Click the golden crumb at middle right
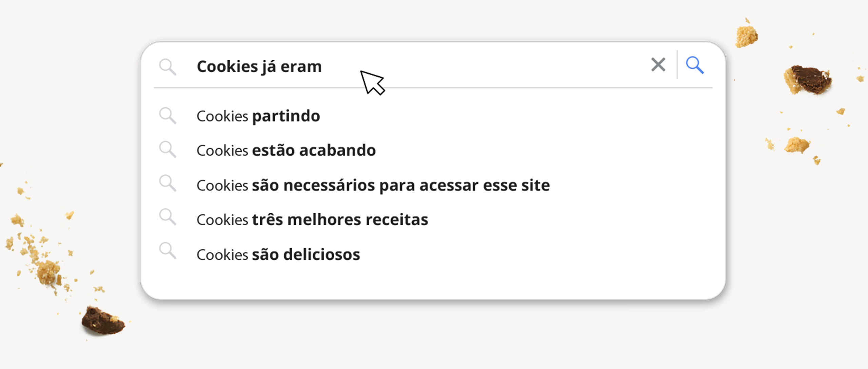This screenshot has width=868, height=369. [x=796, y=145]
